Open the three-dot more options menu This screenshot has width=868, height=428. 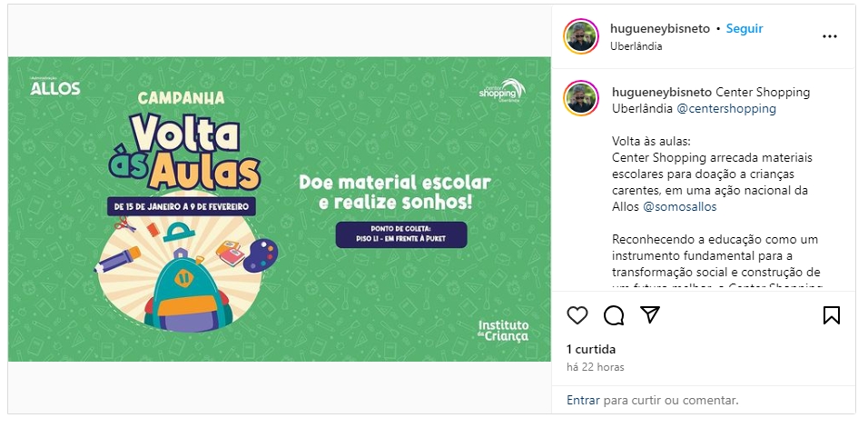pos(830,36)
